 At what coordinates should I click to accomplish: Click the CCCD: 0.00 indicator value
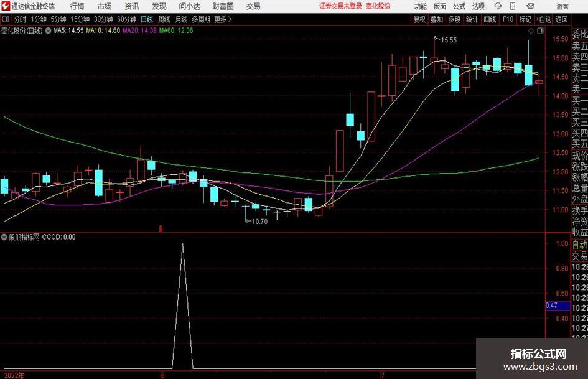coord(58,236)
